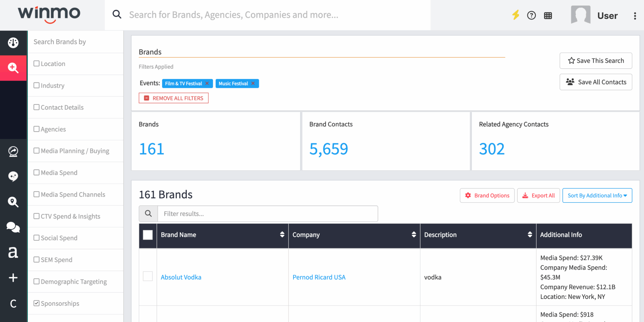Open the Pernod Ricard USA company link
This screenshot has width=644, height=322.
[319, 277]
